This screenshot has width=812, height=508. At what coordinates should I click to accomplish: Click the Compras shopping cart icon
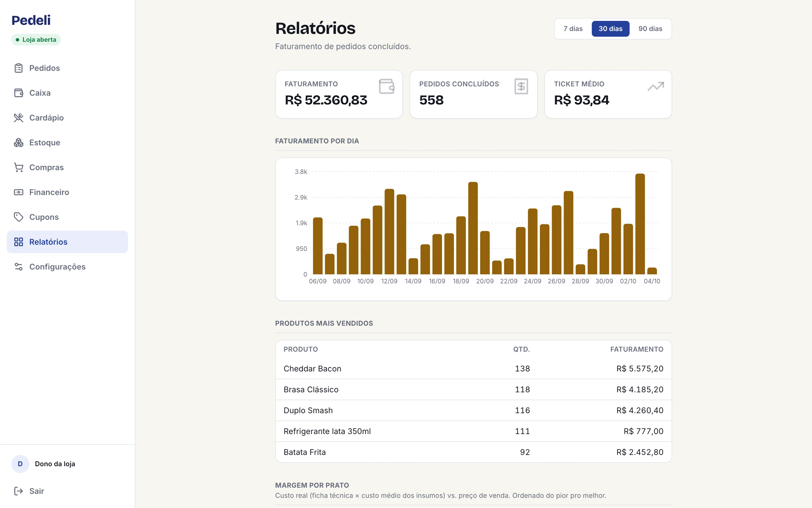[x=18, y=167]
